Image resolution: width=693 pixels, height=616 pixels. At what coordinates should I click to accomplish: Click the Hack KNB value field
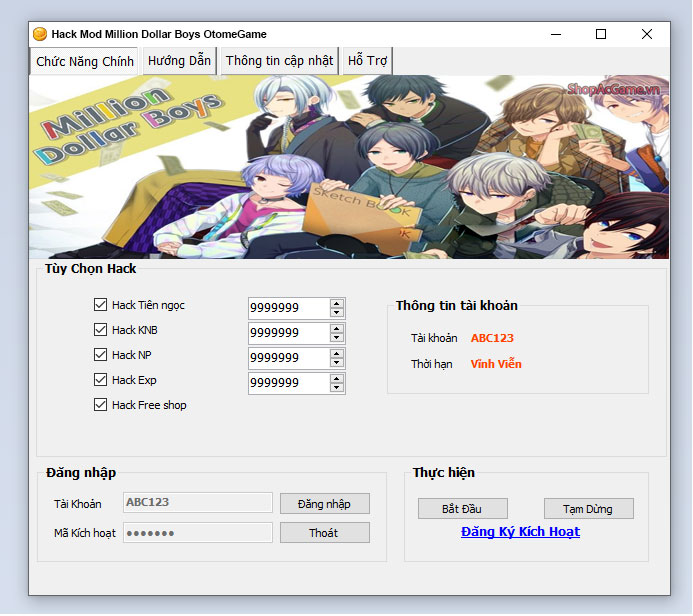point(289,333)
